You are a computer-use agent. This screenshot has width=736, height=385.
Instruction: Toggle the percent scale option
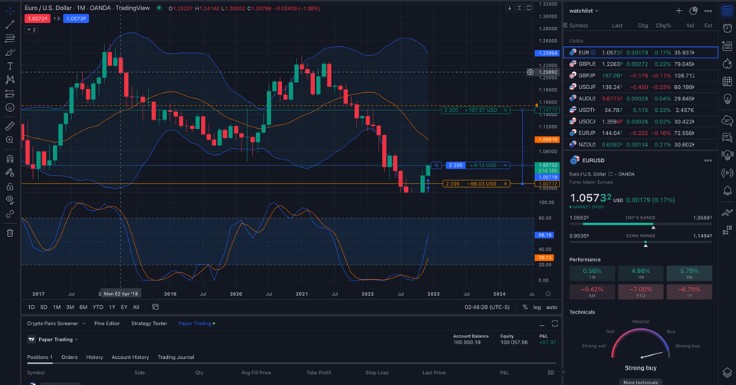pos(525,307)
